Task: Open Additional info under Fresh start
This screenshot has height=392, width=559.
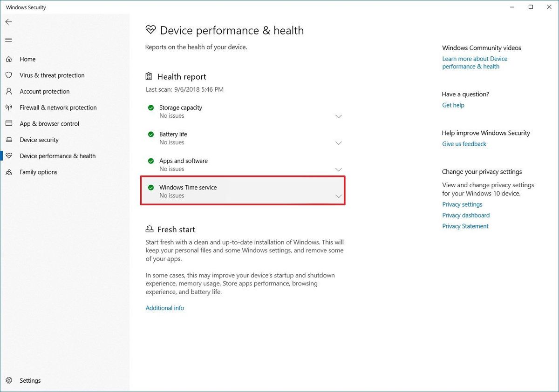Action: pyautogui.click(x=164, y=308)
